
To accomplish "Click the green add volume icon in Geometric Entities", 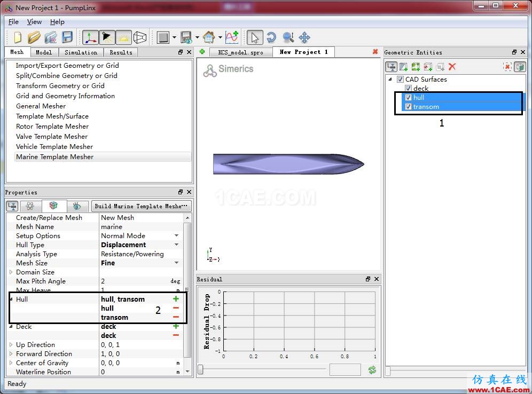I will click(x=416, y=67).
